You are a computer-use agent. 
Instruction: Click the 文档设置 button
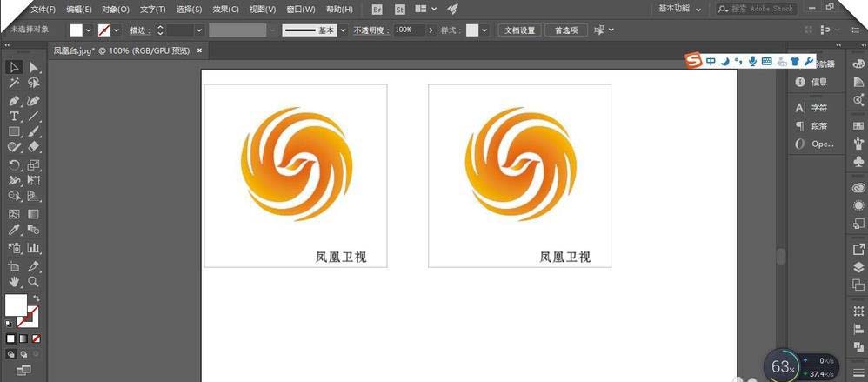[522, 30]
